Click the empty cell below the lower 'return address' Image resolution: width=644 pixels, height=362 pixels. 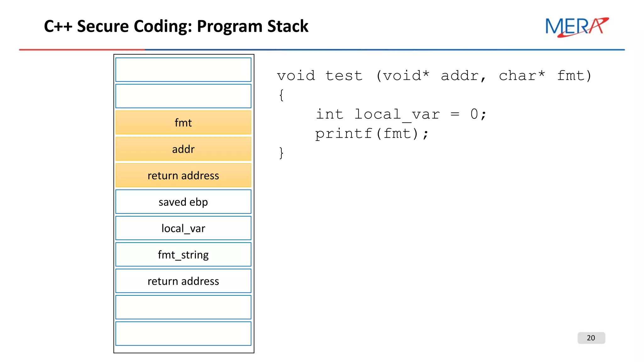[x=183, y=307]
